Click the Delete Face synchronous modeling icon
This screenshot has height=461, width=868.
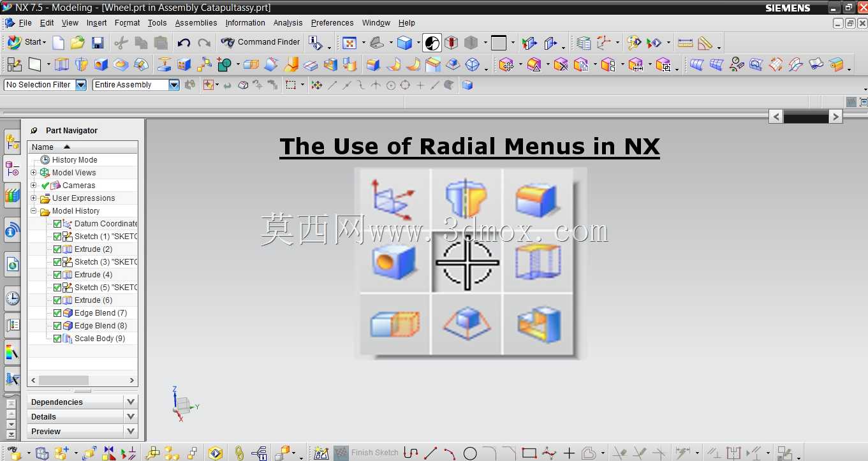tap(561, 64)
